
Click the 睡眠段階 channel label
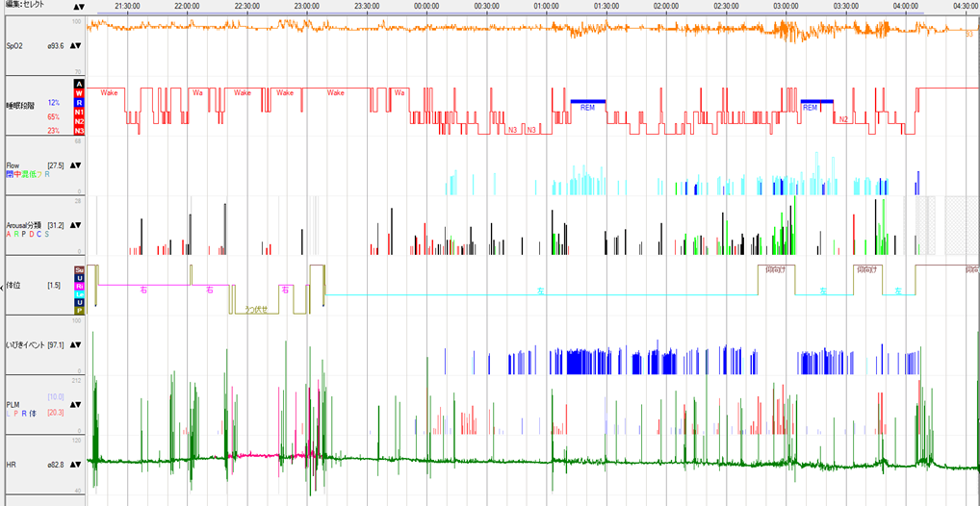click(x=19, y=105)
